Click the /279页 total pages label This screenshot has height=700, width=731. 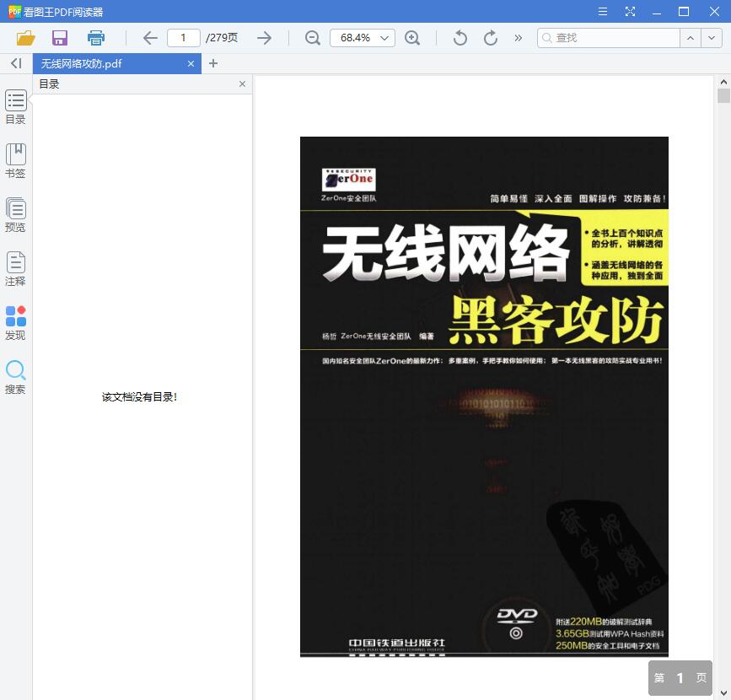pos(222,38)
